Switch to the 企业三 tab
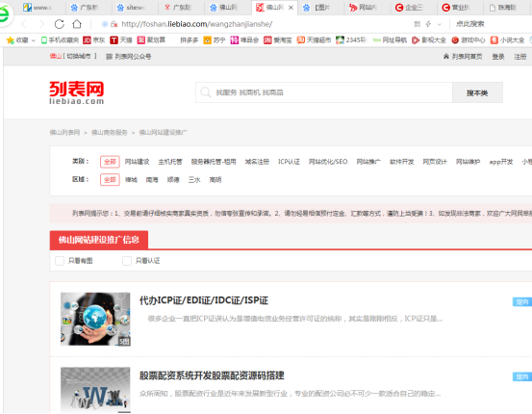 pos(414,8)
